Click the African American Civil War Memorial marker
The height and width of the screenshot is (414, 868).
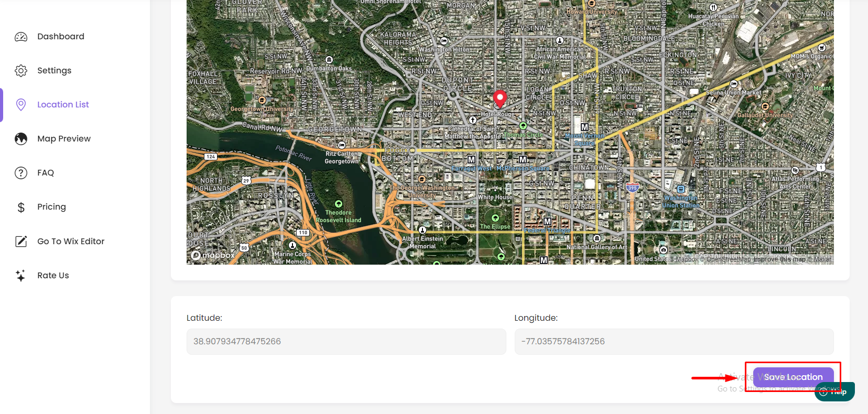(560, 40)
